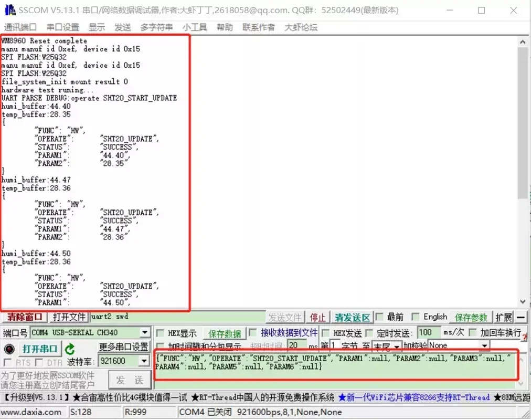This screenshot has height=420, width=531.
Task: Open the 921600 baud rate dropdown
Action: [x=144, y=361]
